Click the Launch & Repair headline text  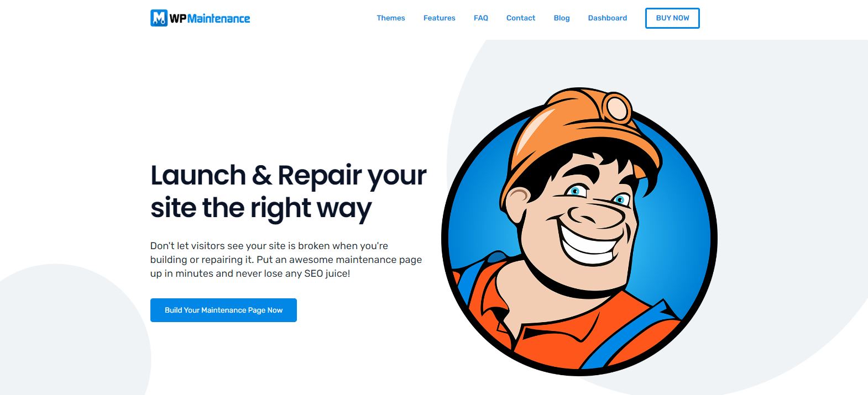[288, 192]
